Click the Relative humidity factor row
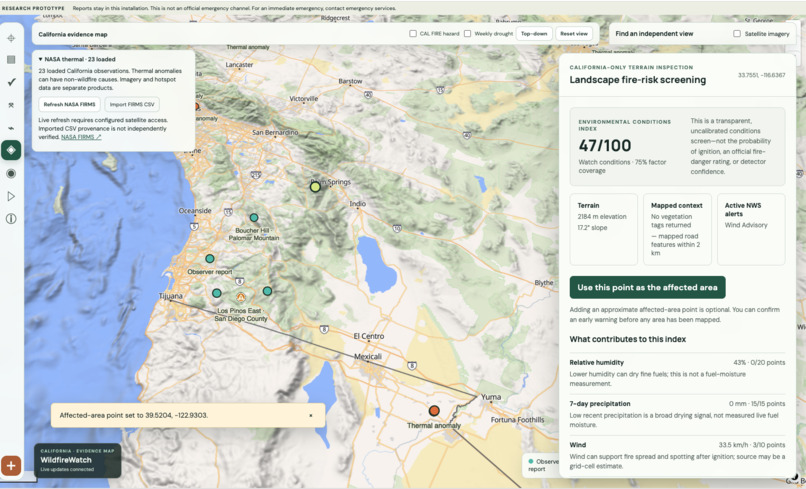Image resolution: width=806 pixels, height=489 pixels. pos(677,373)
